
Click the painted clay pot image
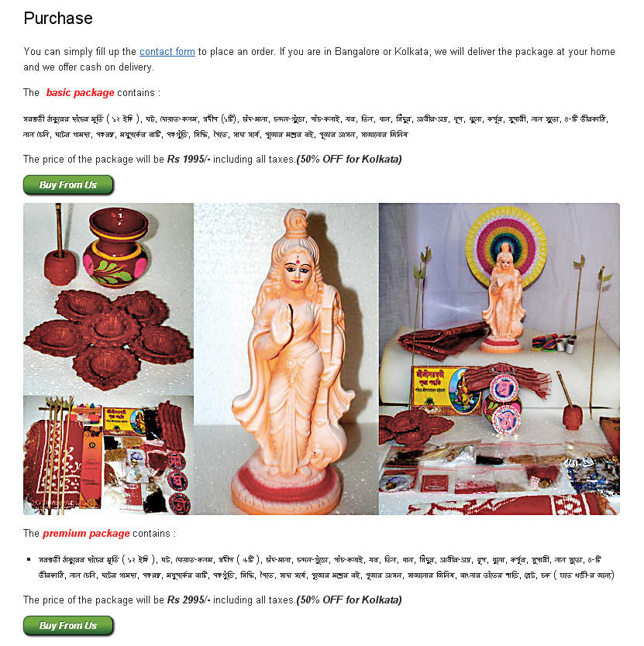tap(116, 247)
